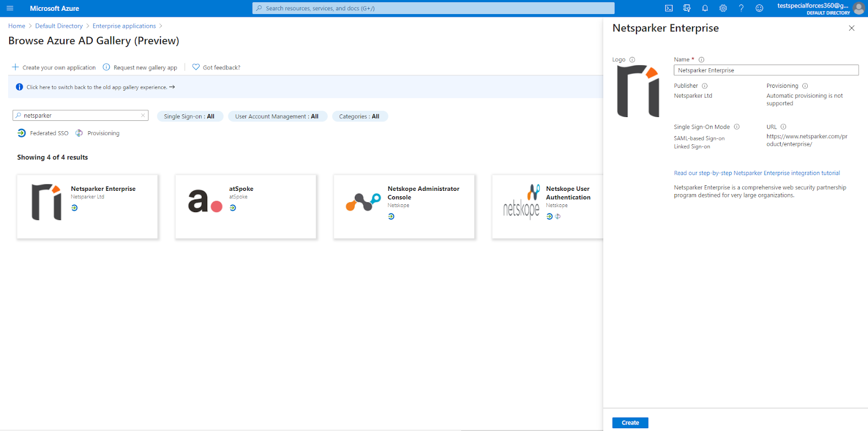Open the feedback smiley icon

759,8
